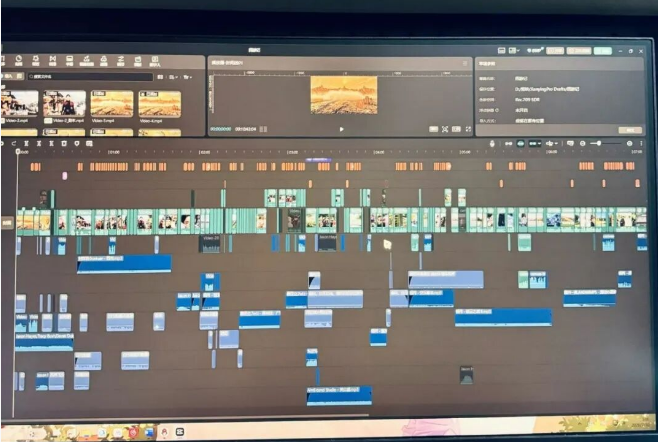Viewport: 658px width, 442px height.
Task: Open the layout dropdown in the title bar
Action: 514,51
